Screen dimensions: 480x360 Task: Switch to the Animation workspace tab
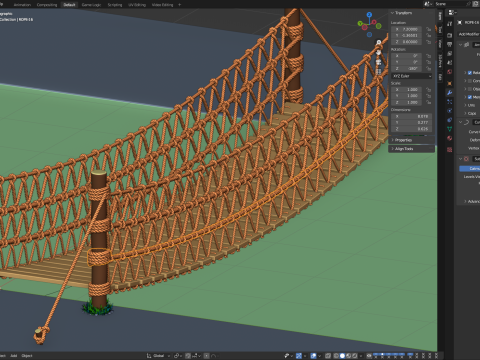[x=22, y=5]
